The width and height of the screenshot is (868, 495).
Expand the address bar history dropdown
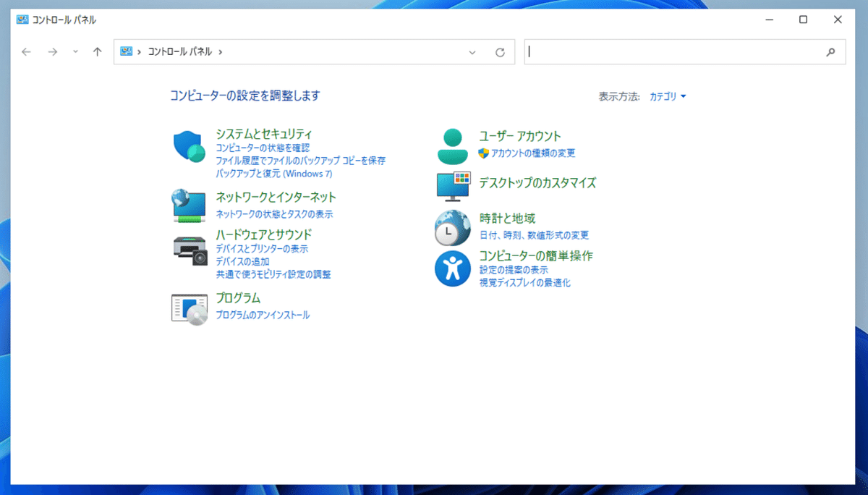472,52
